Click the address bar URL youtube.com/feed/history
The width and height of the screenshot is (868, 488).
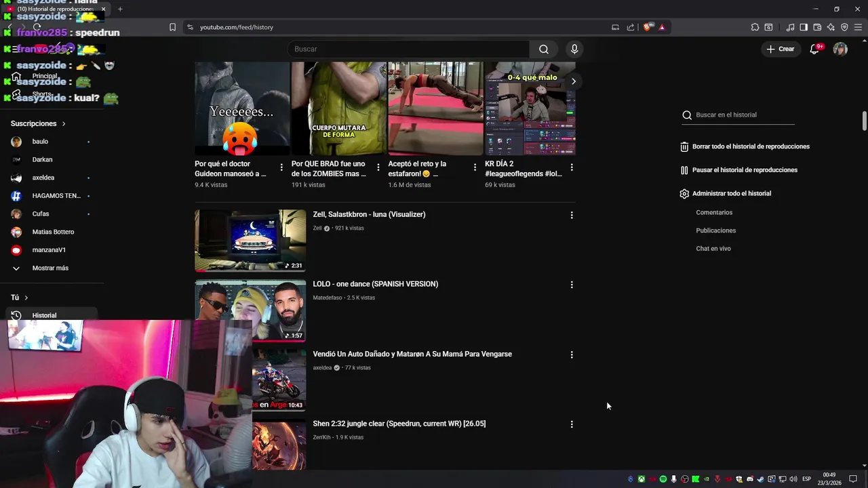237,27
